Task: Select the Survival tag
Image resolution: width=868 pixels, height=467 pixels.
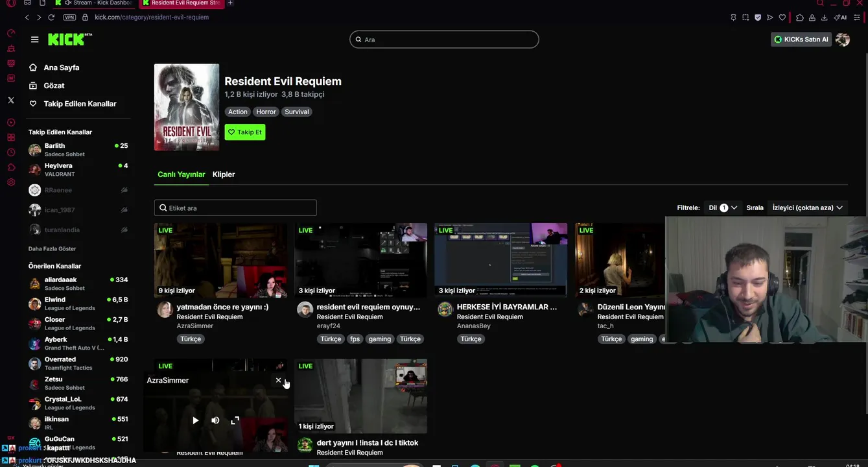Action: point(297,112)
